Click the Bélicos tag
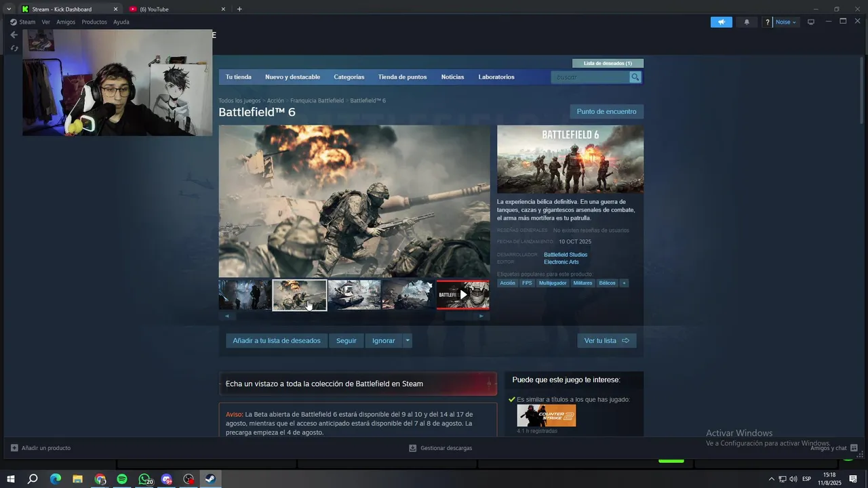 pyautogui.click(x=607, y=283)
